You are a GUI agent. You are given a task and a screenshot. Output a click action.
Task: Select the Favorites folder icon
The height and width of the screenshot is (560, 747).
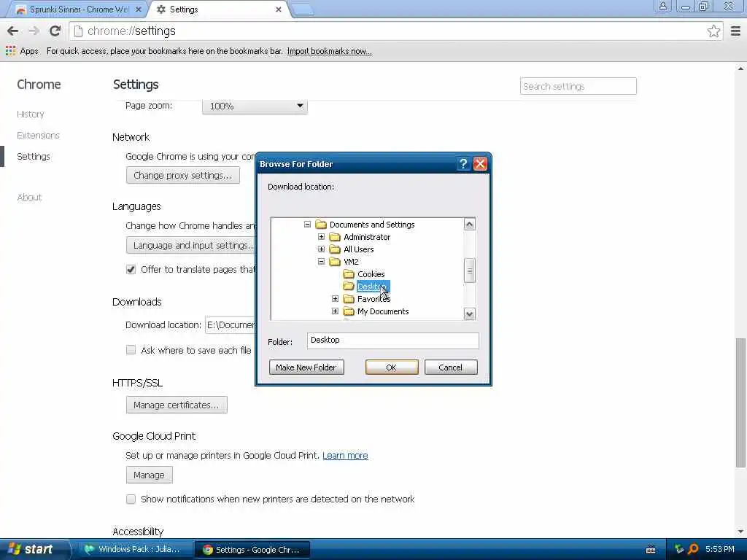349,298
